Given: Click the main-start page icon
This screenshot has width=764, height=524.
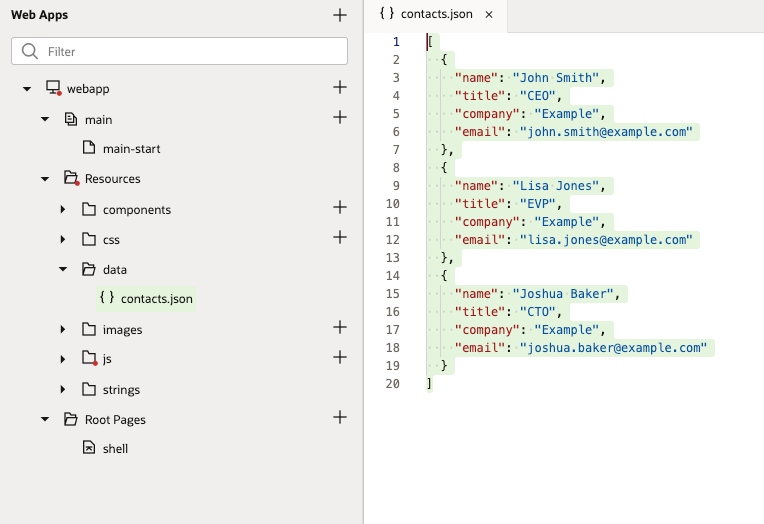Looking at the screenshot, I should (x=89, y=147).
